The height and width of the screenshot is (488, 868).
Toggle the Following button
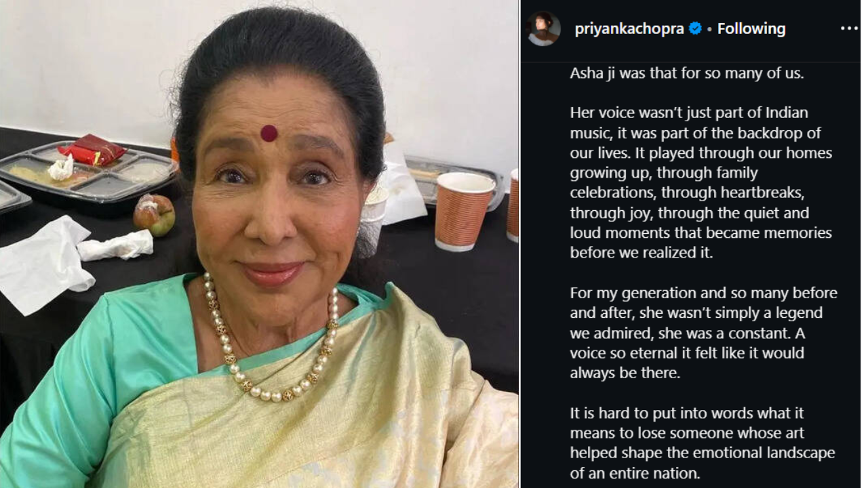(x=751, y=28)
